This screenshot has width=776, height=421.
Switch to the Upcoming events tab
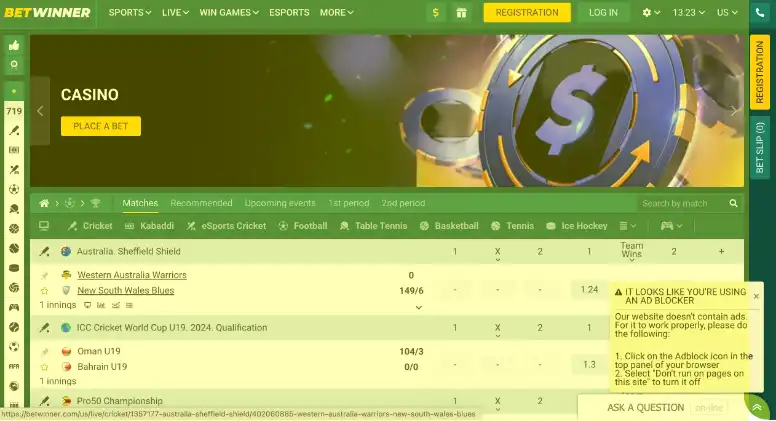pyautogui.click(x=280, y=203)
